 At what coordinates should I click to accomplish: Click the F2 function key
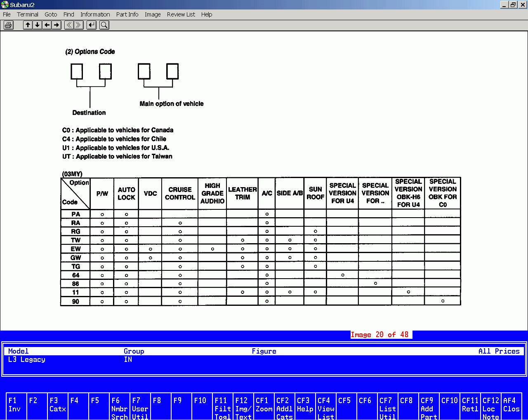coord(37,406)
